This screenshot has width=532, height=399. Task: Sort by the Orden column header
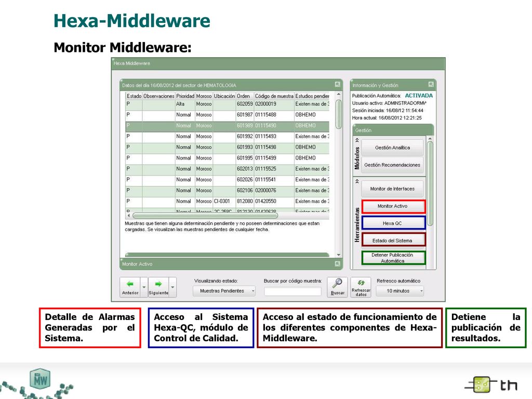click(x=245, y=96)
